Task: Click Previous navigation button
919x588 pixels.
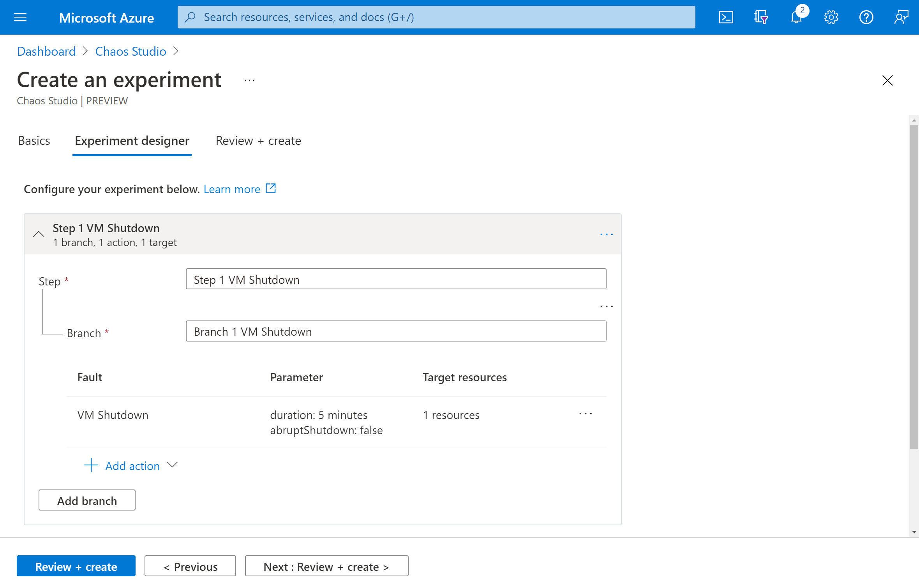Action: tap(191, 566)
